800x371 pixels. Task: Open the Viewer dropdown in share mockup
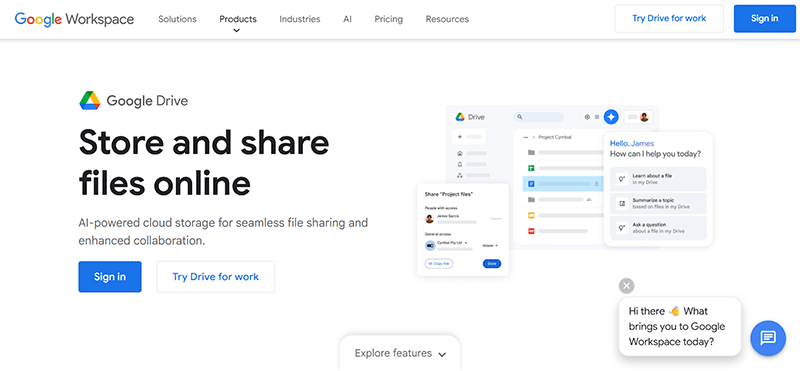(490, 245)
